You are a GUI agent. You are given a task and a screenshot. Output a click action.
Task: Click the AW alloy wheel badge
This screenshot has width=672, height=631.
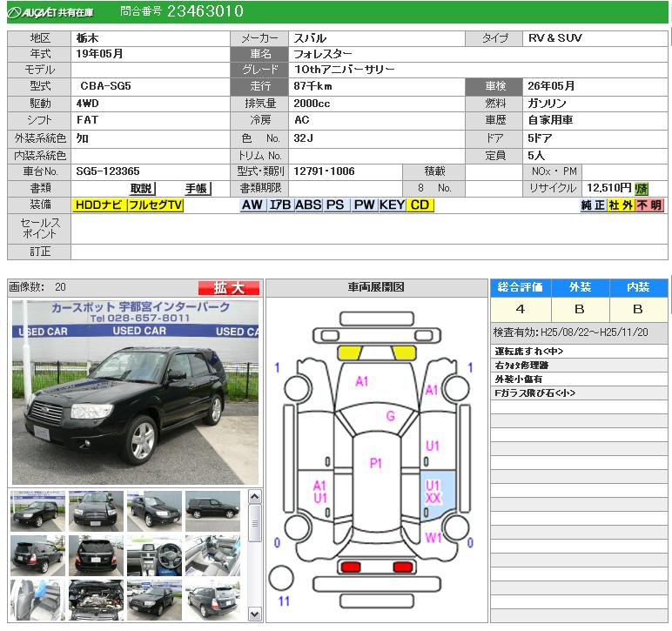point(252,205)
